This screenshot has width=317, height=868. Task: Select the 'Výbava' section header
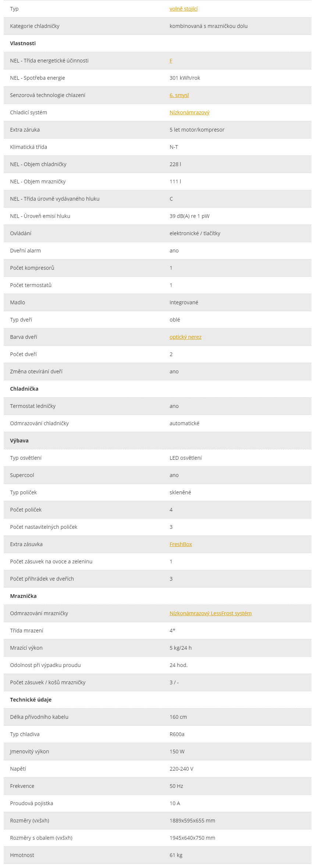pos(19,441)
